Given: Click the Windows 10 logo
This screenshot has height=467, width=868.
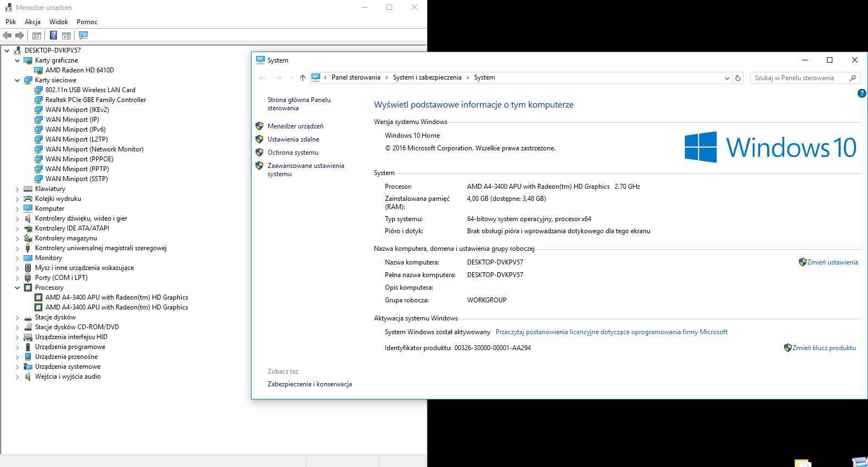Looking at the screenshot, I should pyautogui.click(x=770, y=147).
